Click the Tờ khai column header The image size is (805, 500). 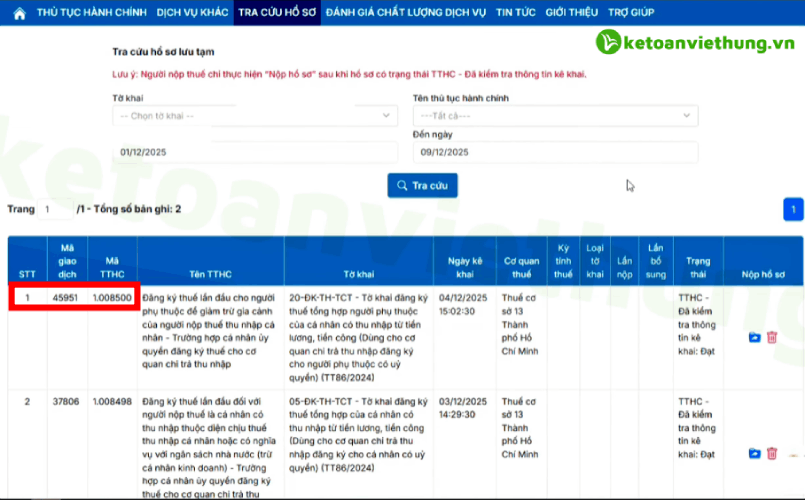(359, 261)
